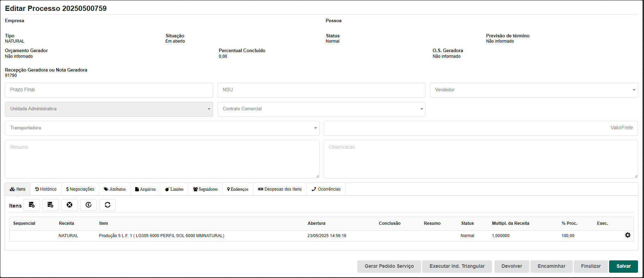Click the refresh arrows icon in Itens

tap(108, 205)
